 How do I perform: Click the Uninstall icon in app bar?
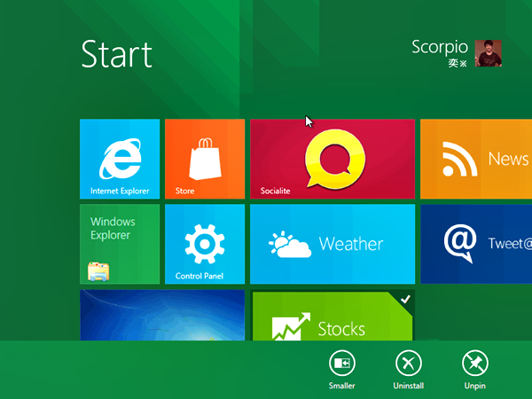point(408,363)
